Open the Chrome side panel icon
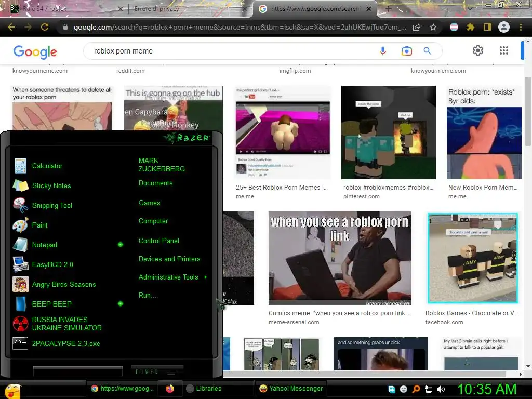 coord(487,27)
